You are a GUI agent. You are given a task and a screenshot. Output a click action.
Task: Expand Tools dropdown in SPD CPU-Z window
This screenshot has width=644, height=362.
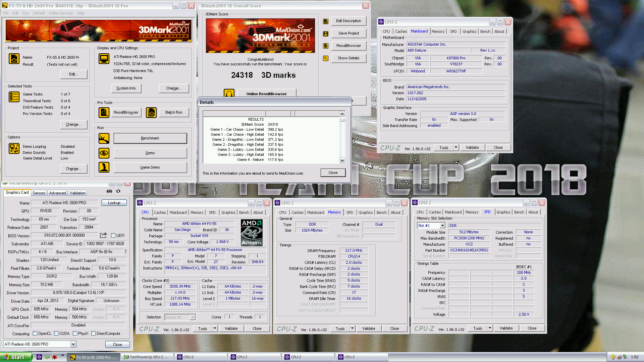490,328
